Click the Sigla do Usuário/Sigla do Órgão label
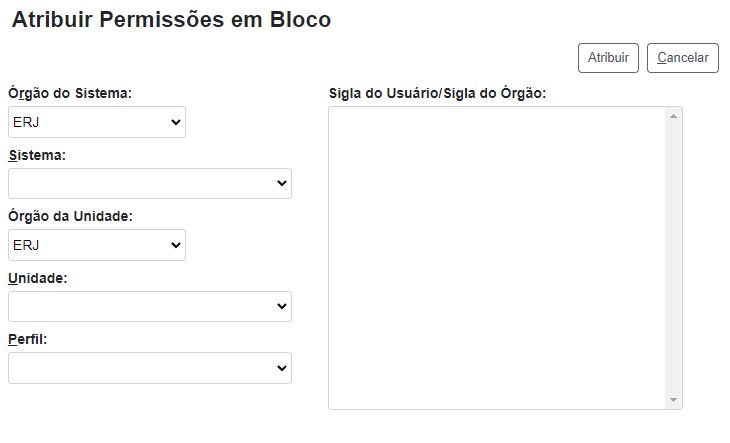 tap(437, 93)
